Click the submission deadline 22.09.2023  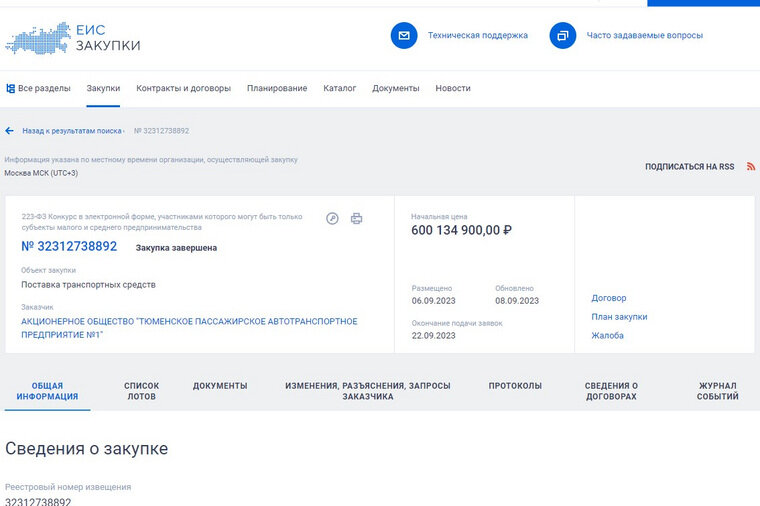(433, 335)
